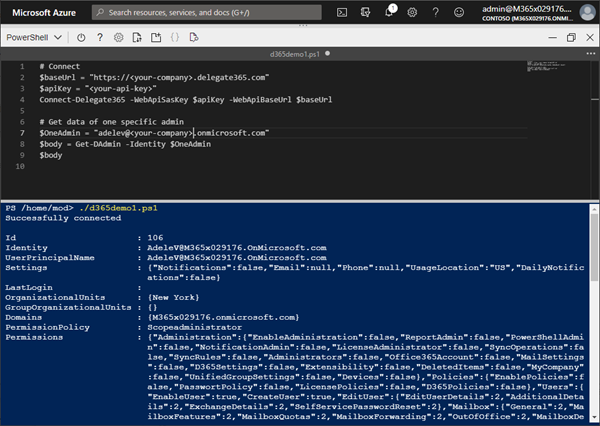Viewport: 600px width, 426px height.
Task: Click the upload/download files icon
Action: [x=137, y=38]
